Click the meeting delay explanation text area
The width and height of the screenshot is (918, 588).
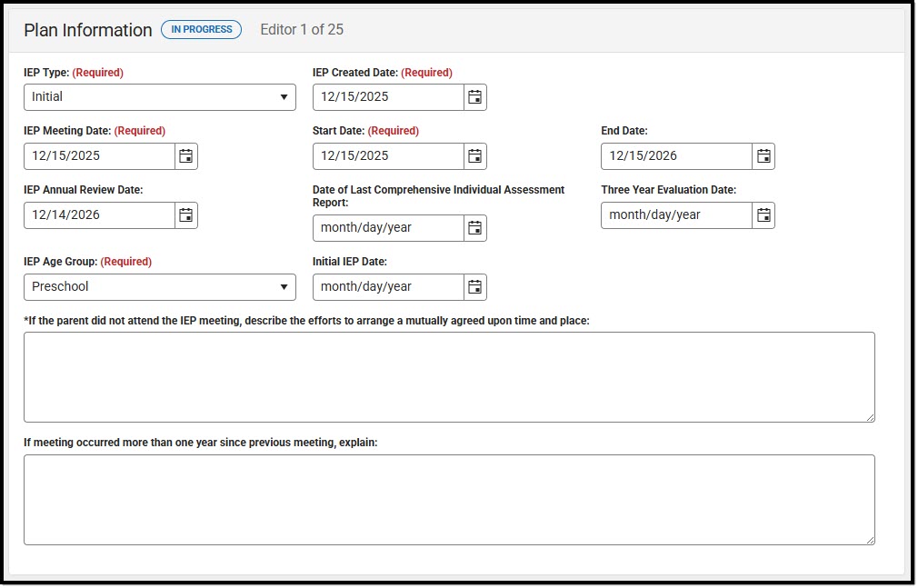click(x=449, y=498)
